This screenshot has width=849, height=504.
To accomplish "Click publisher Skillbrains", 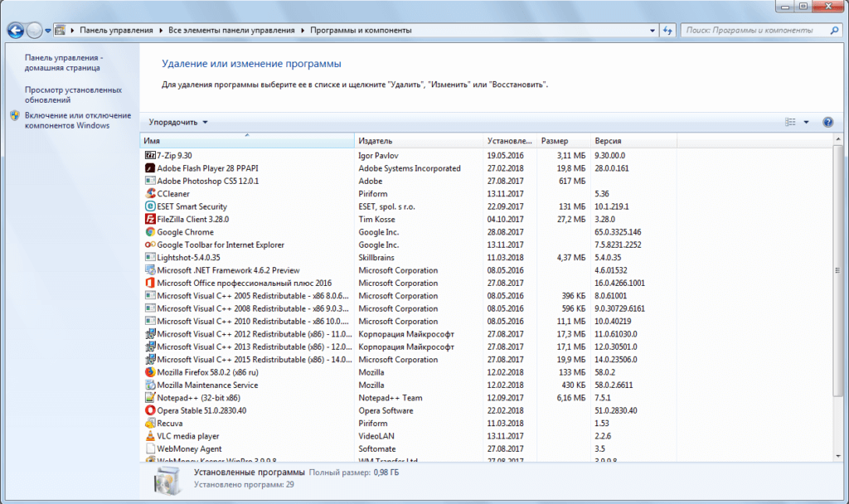I will (x=376, y=258).
